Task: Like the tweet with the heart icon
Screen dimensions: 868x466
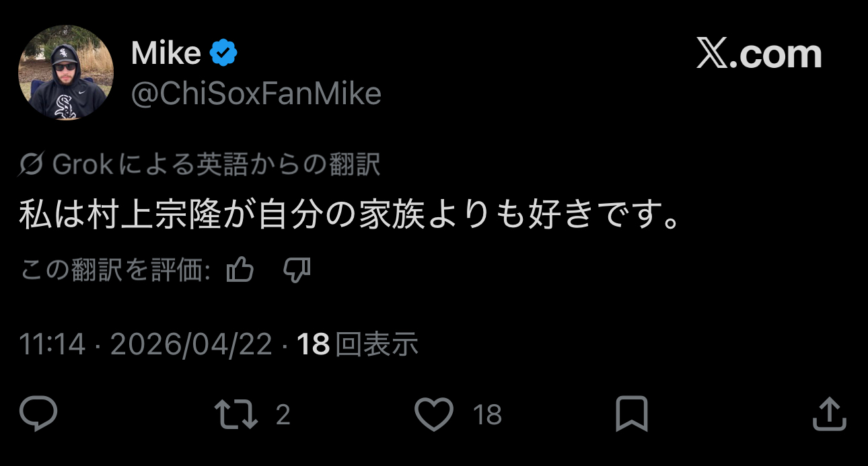Action: [433, 414]
